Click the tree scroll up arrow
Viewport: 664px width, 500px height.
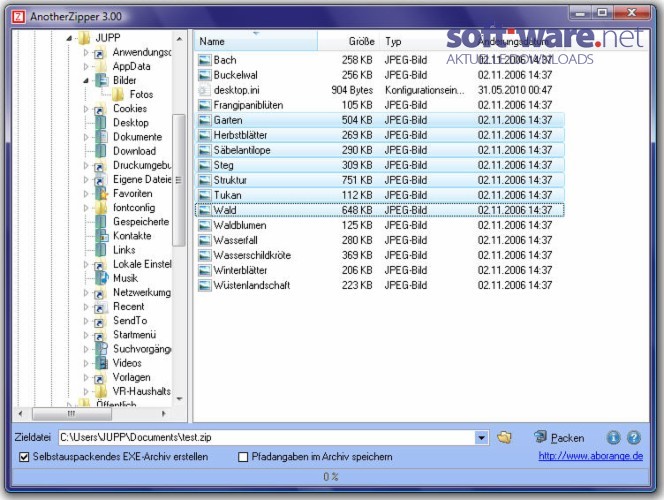(x=179, y=39)
